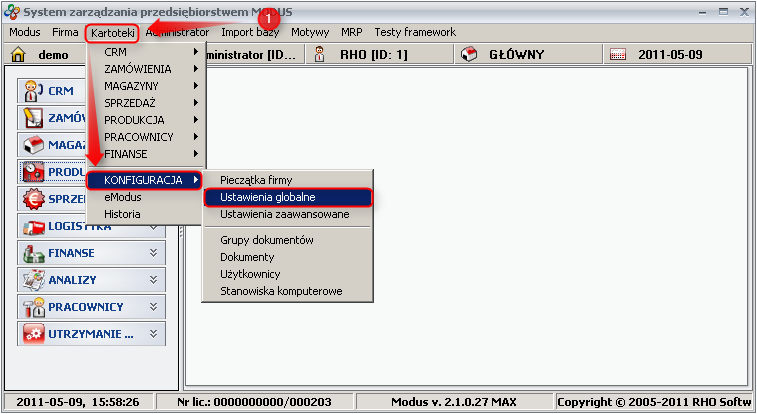757x414 pixels.
Task: Open Grupy dokumentów from the submenu
Action: (x=288, y=240)
